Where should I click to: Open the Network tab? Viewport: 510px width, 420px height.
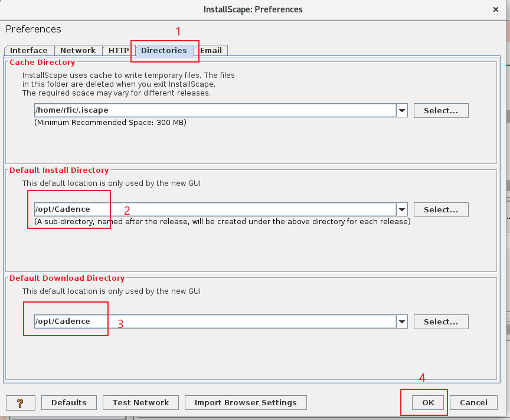coord(78,51)
